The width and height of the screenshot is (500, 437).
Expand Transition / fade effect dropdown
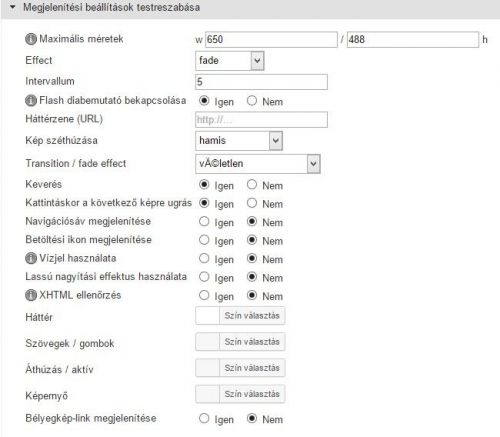pyautogui.click(x=258, y=164)
